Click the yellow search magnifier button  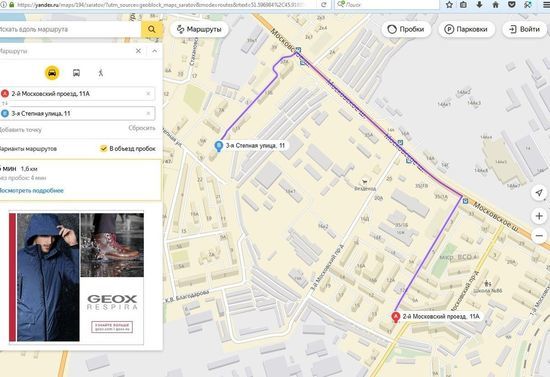[x=152, y=29]
